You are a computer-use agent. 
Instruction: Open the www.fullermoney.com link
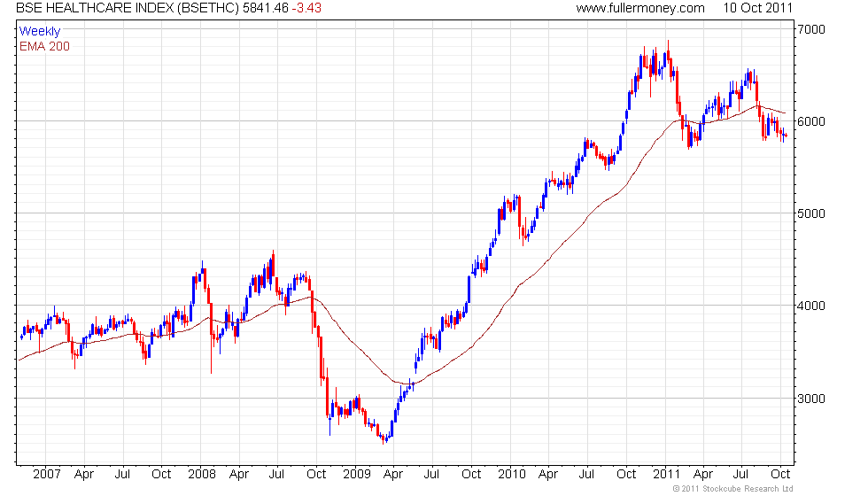tap(639, 9)
